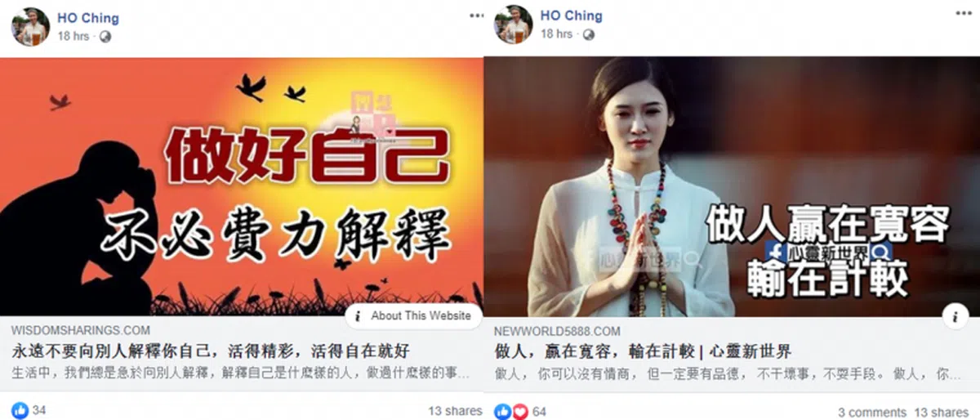
Task: Open HO Ching name link on right post
Action: click(x=572, y=16)
